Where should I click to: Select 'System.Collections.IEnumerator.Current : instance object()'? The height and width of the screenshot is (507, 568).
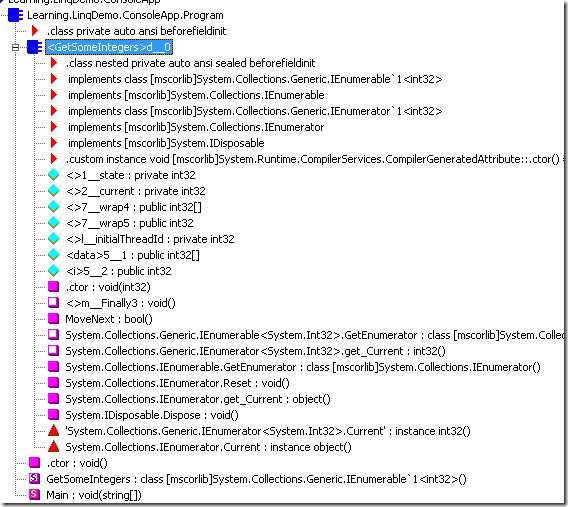point(209,447)
